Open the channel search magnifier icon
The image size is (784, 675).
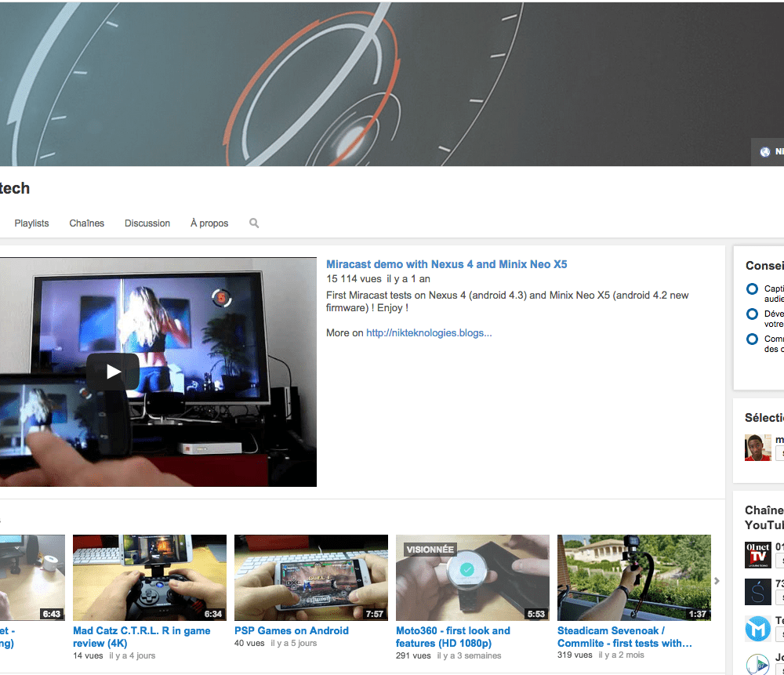[254, 223]
